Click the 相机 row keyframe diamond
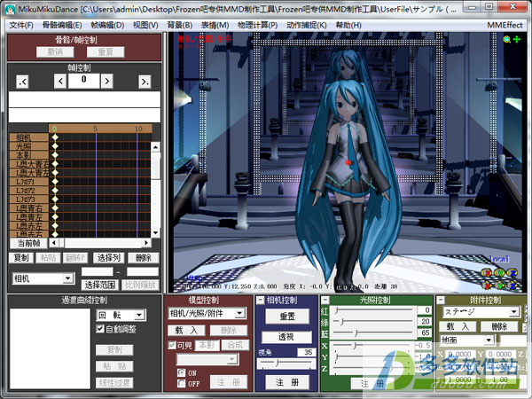Viewport: 532px width, 399px height. pyautogui.click(x=55, y=137)
